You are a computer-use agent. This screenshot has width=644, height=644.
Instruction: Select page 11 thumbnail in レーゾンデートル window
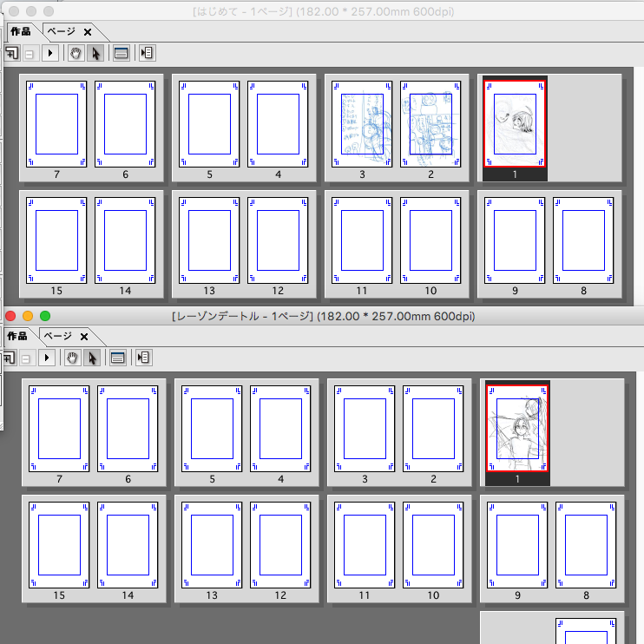(365, 544)
